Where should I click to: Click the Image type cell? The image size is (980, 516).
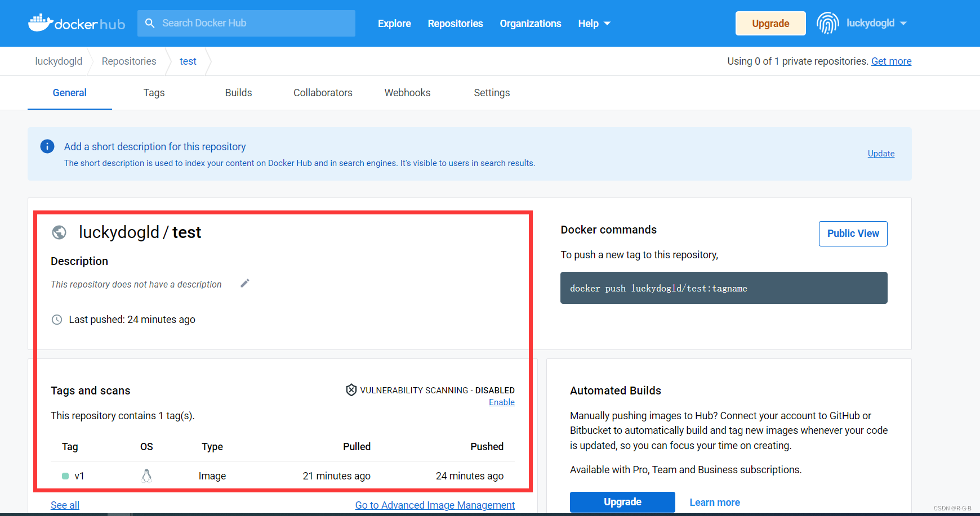[212, 476]
